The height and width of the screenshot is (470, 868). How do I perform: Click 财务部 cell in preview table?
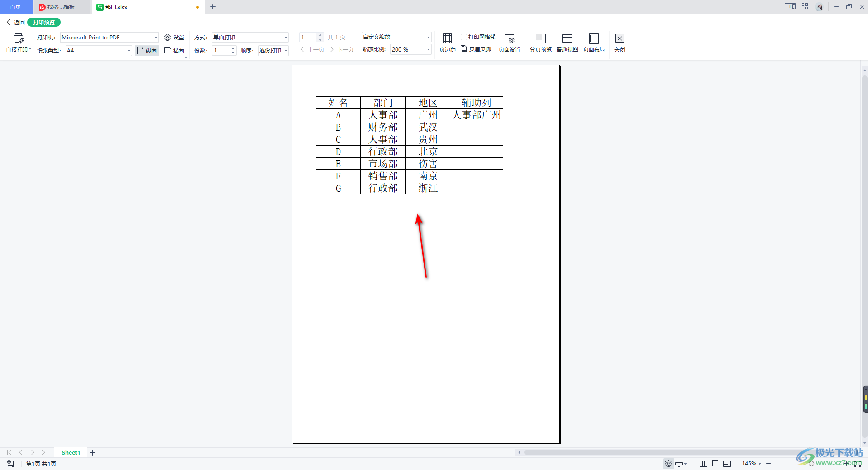tap(383, 127)
